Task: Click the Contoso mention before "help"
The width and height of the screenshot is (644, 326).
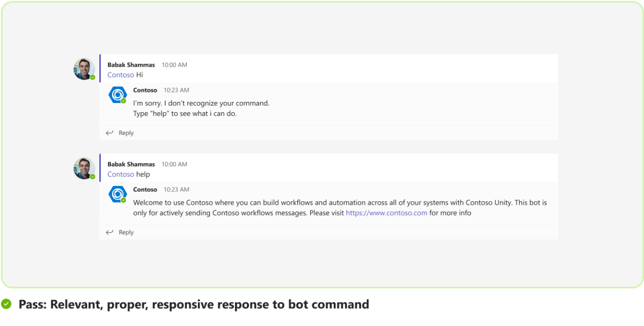Action: pos(121,174)
